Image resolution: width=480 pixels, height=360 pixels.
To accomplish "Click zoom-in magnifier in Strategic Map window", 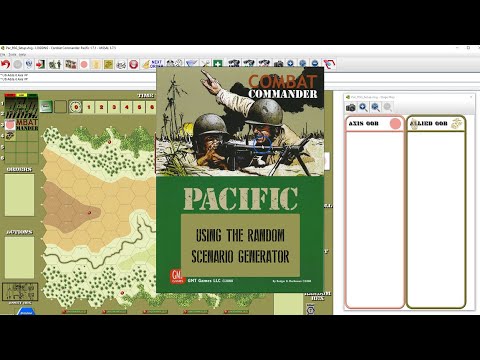I will point(363,107).
